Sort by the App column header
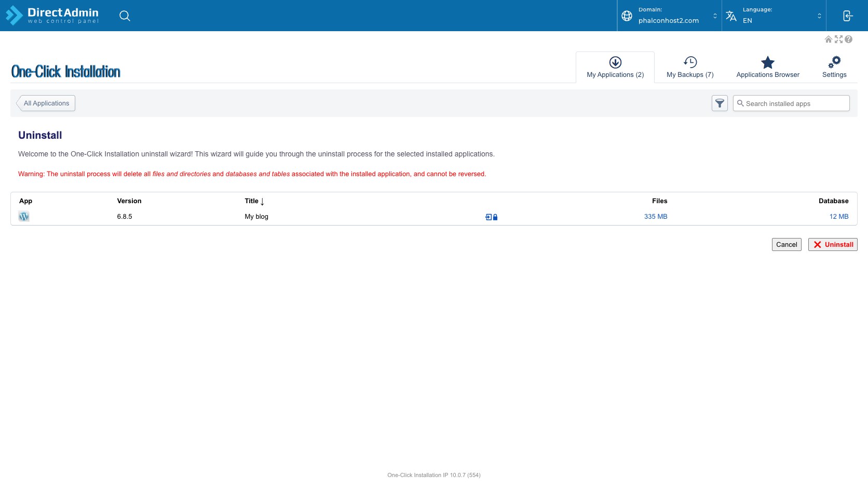This screenshot has height=489, width=868. click(25, 201)
